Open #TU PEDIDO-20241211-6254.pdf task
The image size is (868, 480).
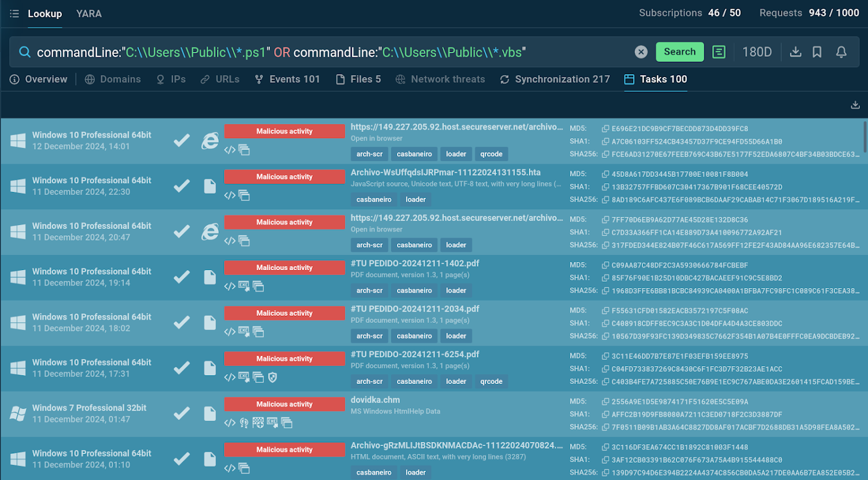pos(415,355)
